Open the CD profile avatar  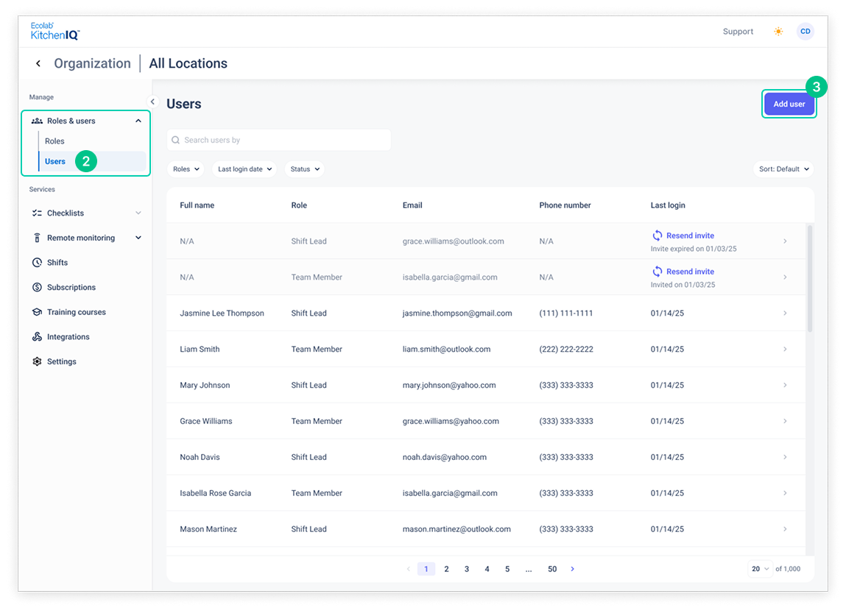805,32
